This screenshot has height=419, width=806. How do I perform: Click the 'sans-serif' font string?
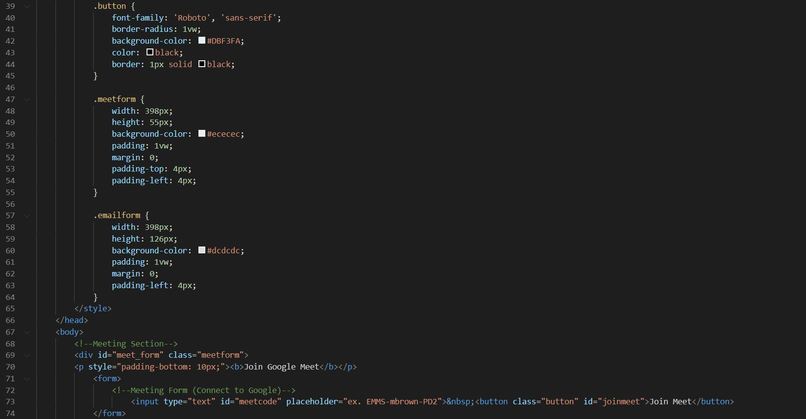click(x=249, y=18)
